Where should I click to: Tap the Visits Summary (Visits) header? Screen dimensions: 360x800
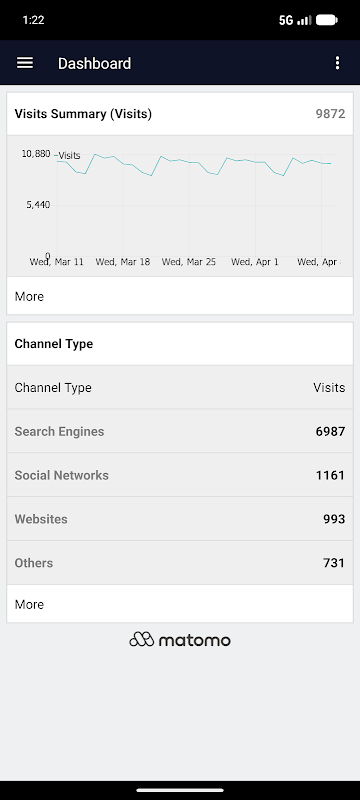pyautogui.click(x=83, y=114)
